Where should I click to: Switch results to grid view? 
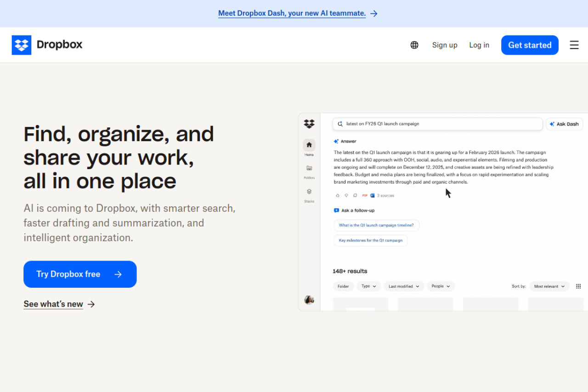[x=578, y=286]
